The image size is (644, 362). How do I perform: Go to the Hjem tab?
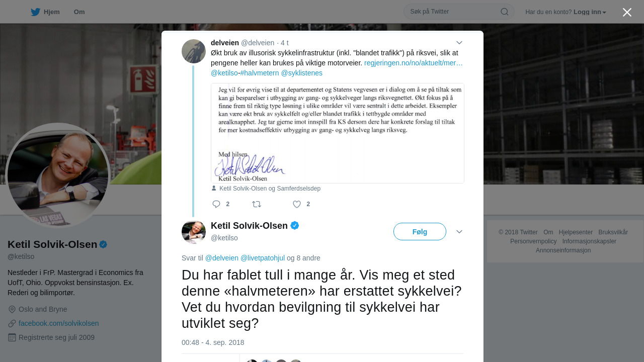coord(45,12)
